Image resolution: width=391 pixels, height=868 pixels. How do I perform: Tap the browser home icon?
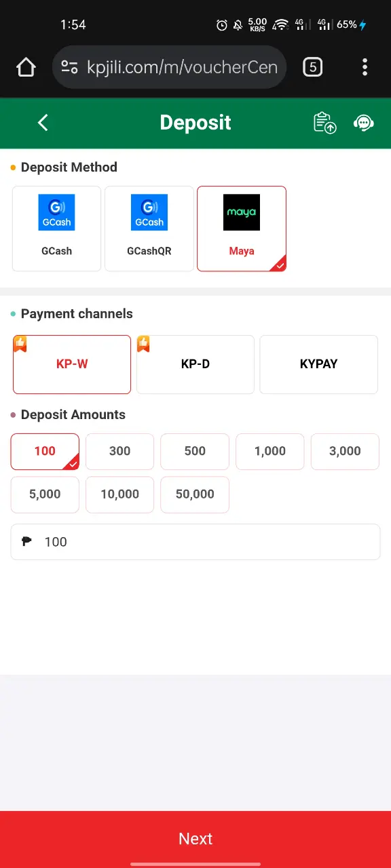[26, 67]
